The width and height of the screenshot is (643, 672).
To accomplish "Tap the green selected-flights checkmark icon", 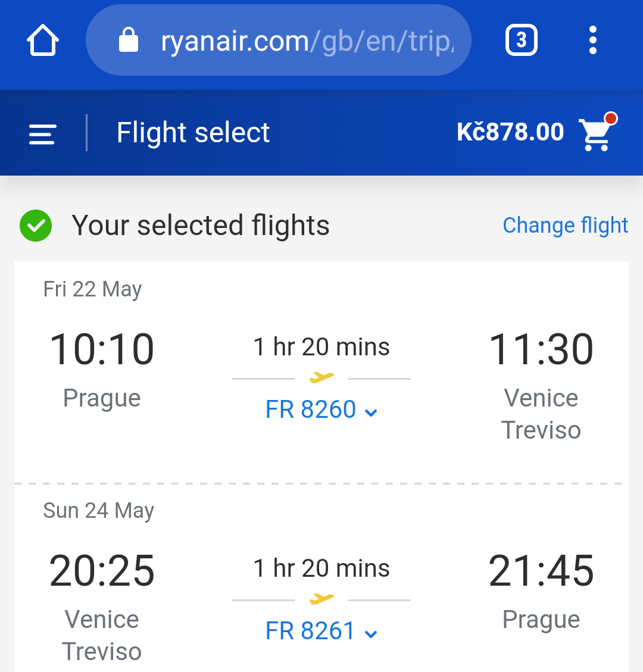I will 36,226.
